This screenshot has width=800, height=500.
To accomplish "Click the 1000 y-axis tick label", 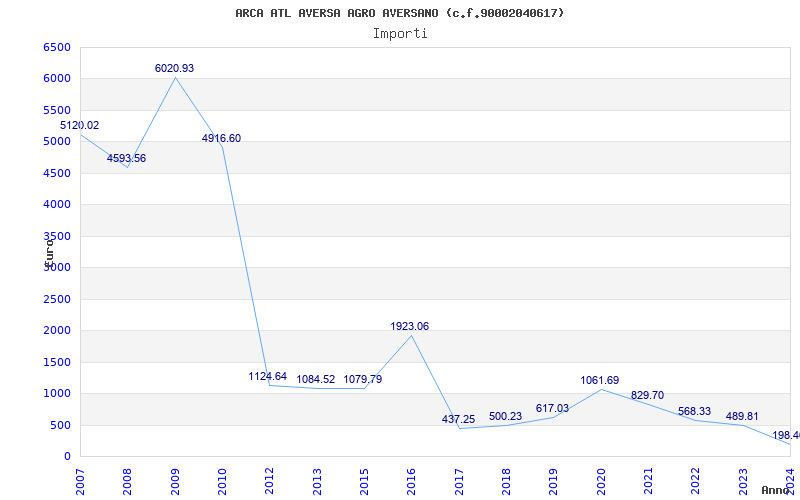I will 57,393.
